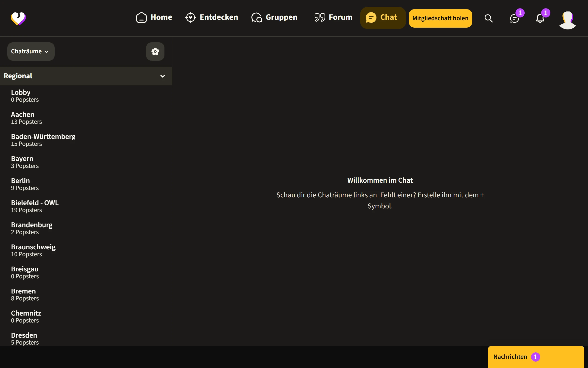
Task: Navigate to Gruppen
Action: (274, 17)
